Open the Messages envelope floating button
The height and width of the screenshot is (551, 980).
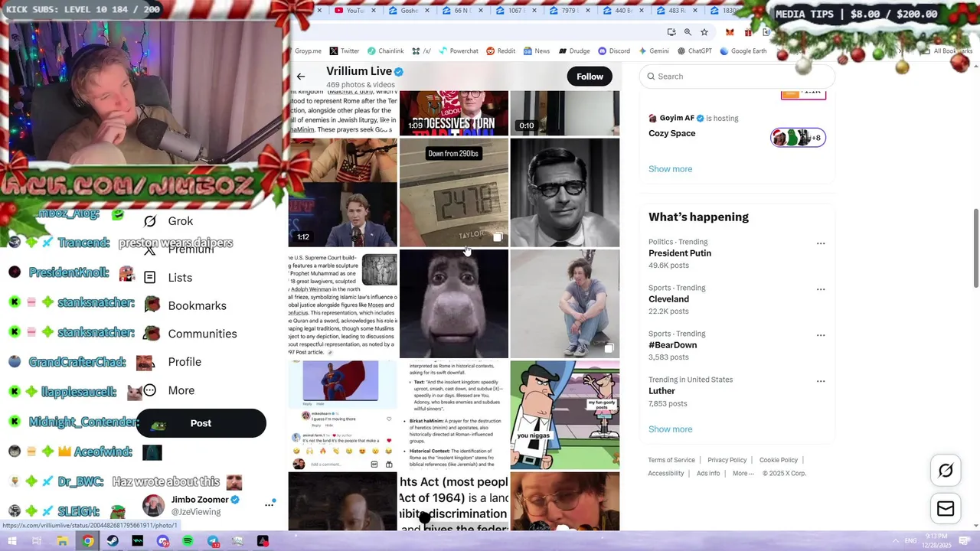[x=946, y=509]
